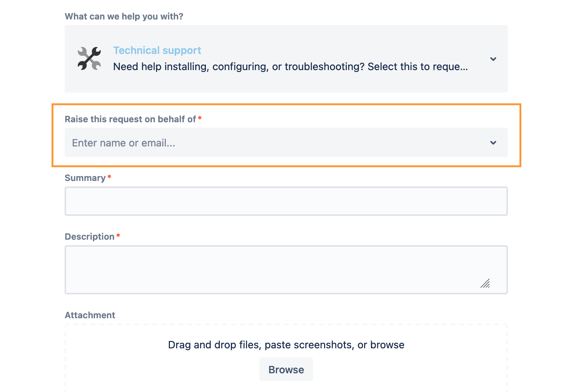Click the attachment drag and drop zone text
585x392 pixels.
click(x=286, y=345)
